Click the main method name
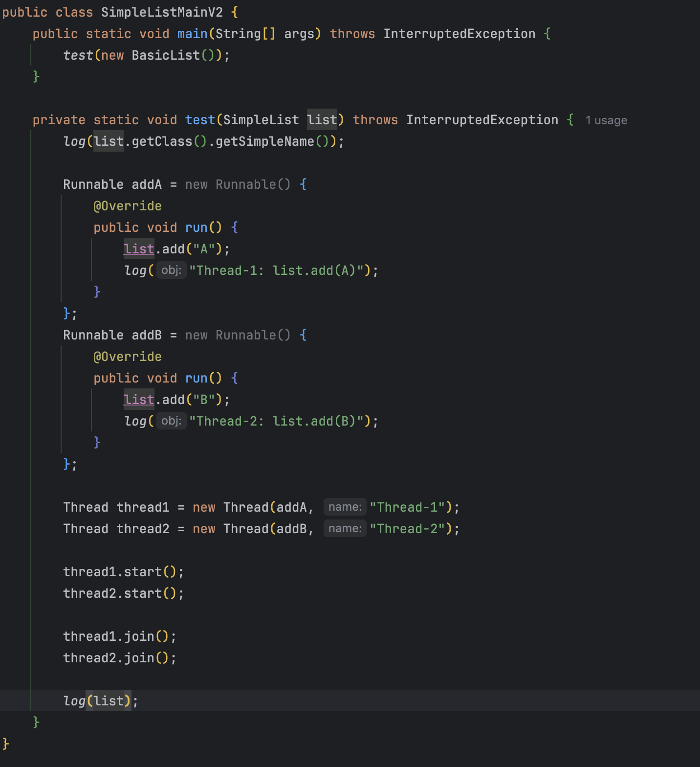The width and height of the screenshot is (700, 767). 192,34
